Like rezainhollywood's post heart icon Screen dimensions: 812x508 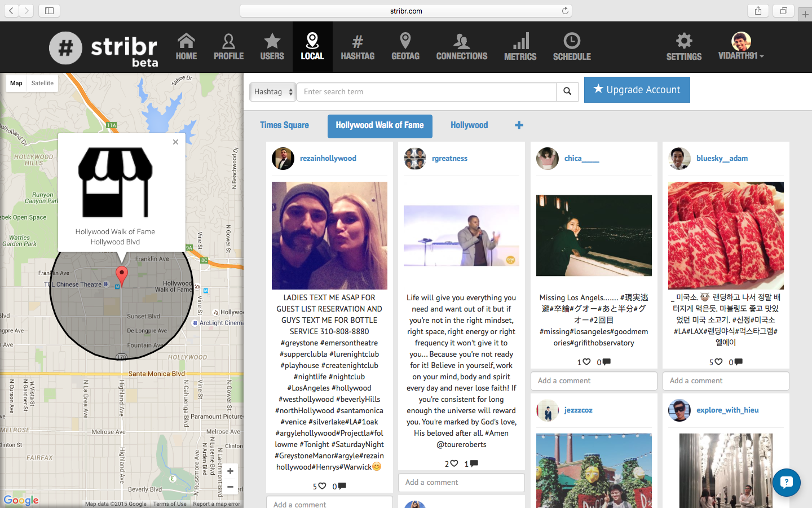[323, 486]
